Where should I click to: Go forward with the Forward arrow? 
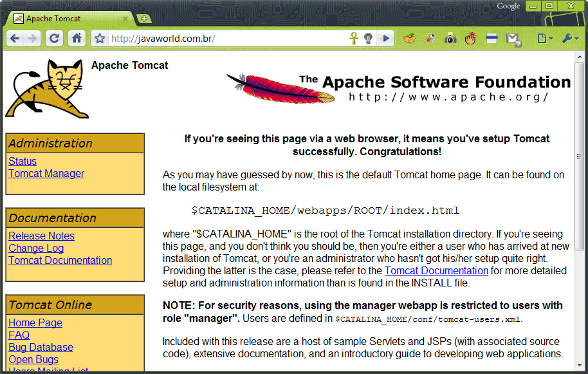(x=33, y=38)
